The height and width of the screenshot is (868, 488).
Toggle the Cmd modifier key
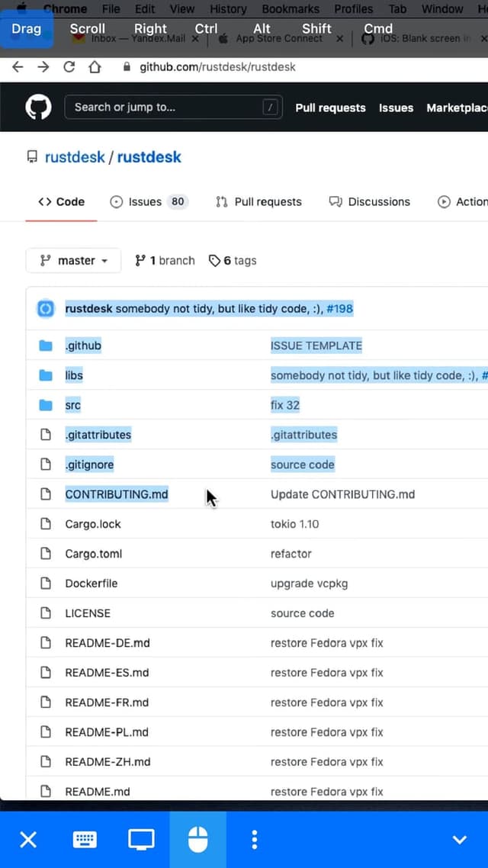[378, 29]
